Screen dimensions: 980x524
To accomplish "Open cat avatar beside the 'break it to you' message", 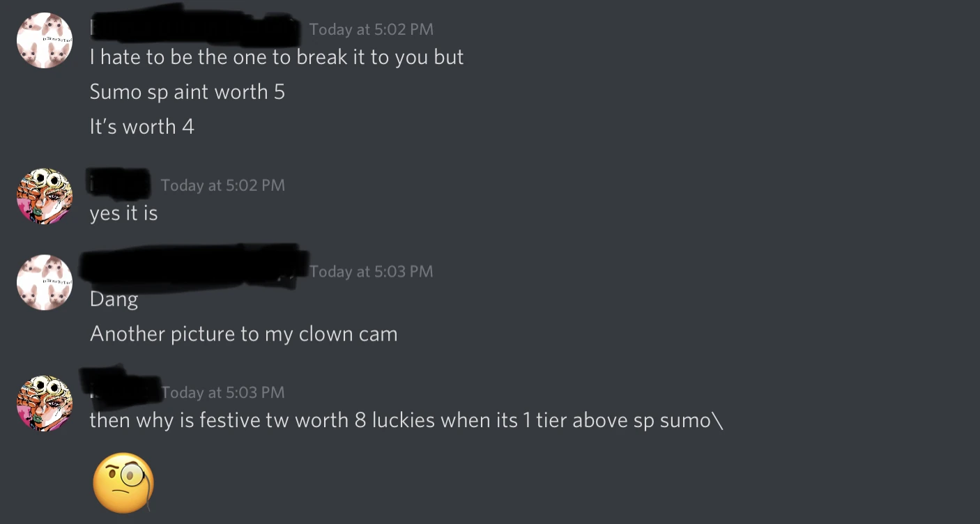I will (x=45, y=40).
